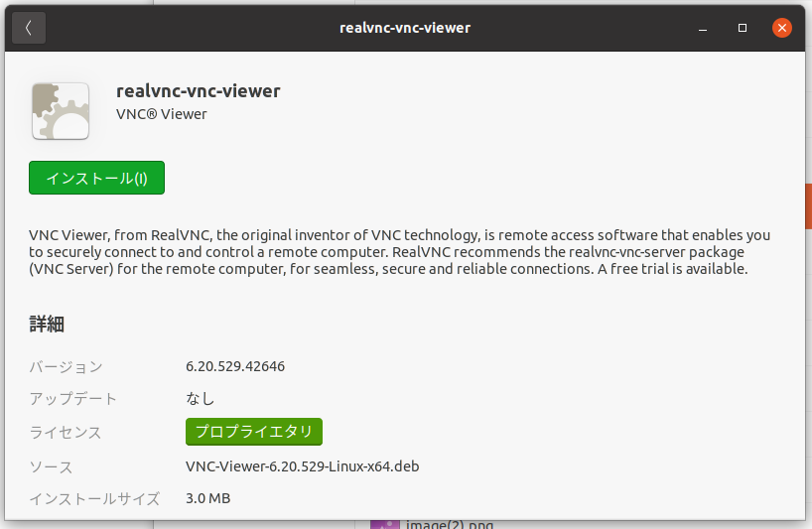The width and height of the screenshot is (812, 529).
Task: Open the プロプライエタリ license button
Action: pyautogui.click(x=254, y=432)
